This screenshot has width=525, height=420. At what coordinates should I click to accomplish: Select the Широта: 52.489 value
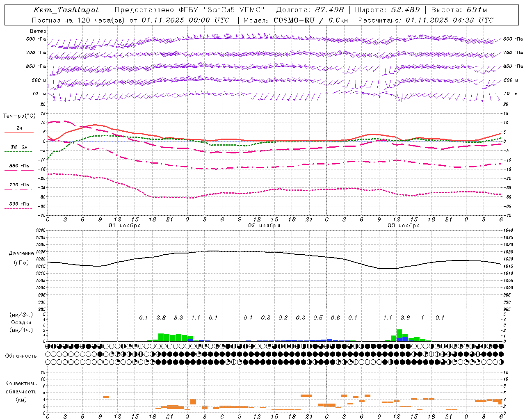coord(387,10)
